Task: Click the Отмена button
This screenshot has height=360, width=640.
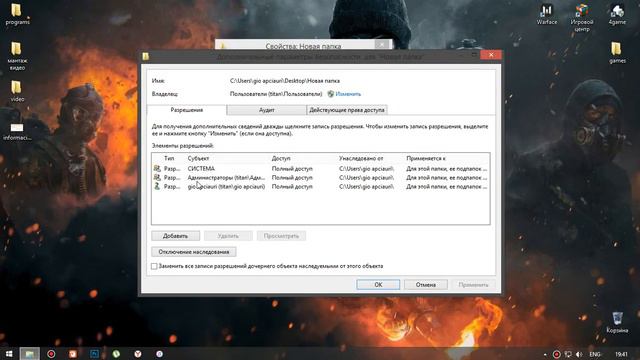Action: click(426, 284)
